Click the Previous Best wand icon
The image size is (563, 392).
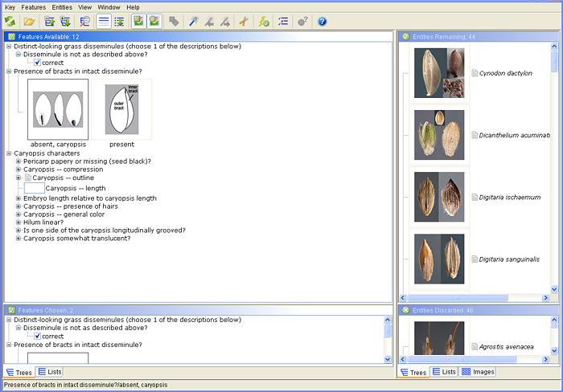[209, 22]
